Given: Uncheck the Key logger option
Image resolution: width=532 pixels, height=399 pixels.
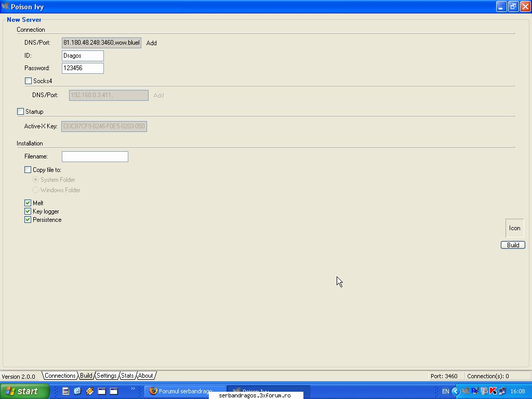Looking at the screenshot, I should coord(28,211).
